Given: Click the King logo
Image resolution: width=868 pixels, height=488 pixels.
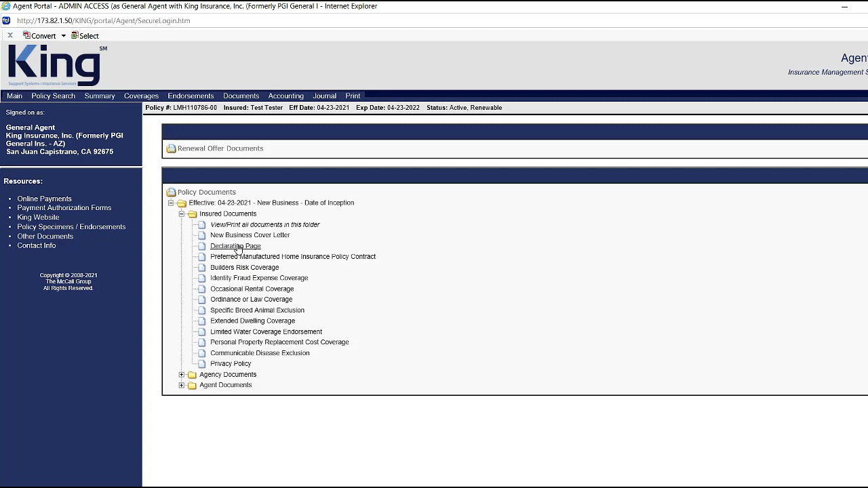Looking at the screenshot, I should [57, 66].
